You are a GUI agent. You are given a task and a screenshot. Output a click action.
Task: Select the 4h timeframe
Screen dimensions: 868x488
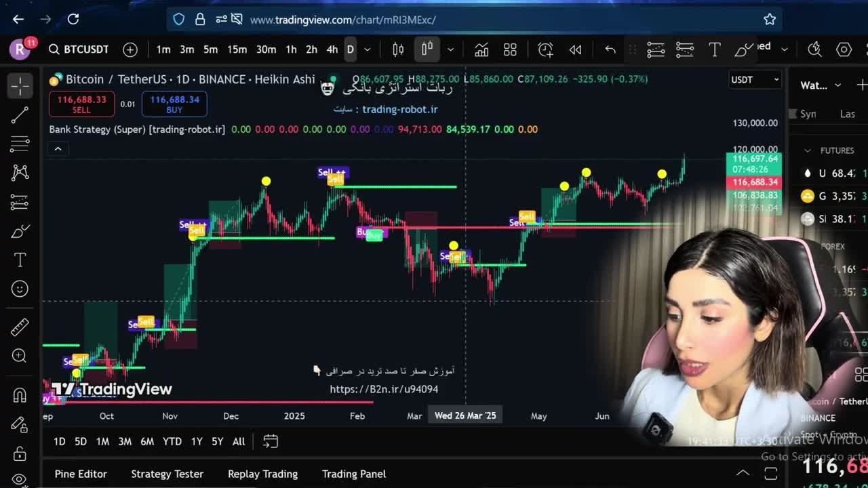[x=332, y=49]
